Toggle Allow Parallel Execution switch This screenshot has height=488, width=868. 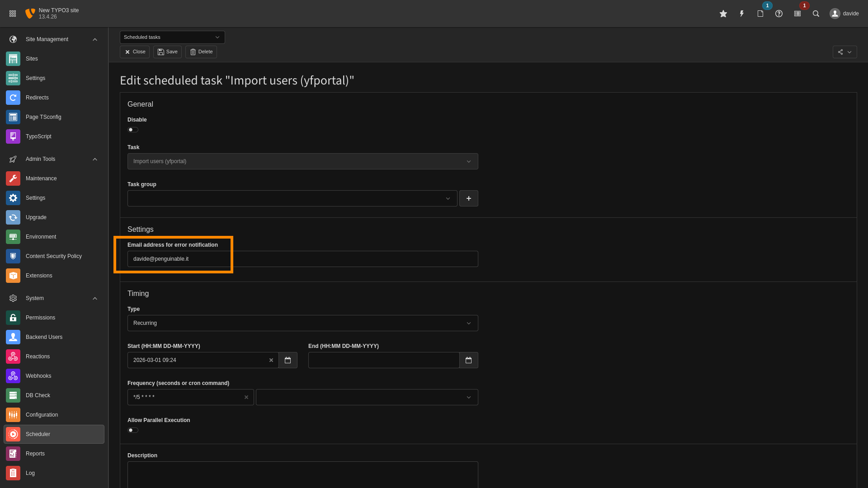(x=132, y=430)
